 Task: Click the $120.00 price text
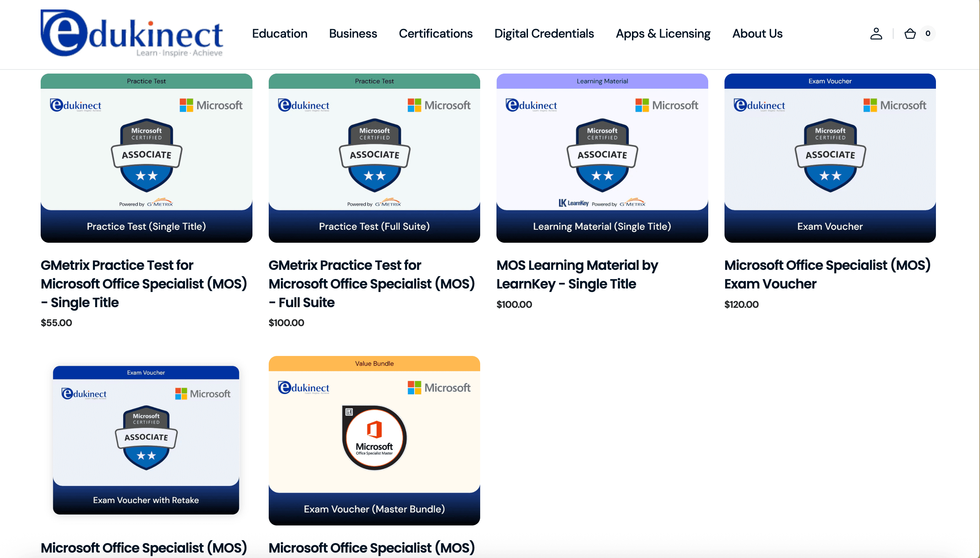pyautogui.click(x=741, y=304)
